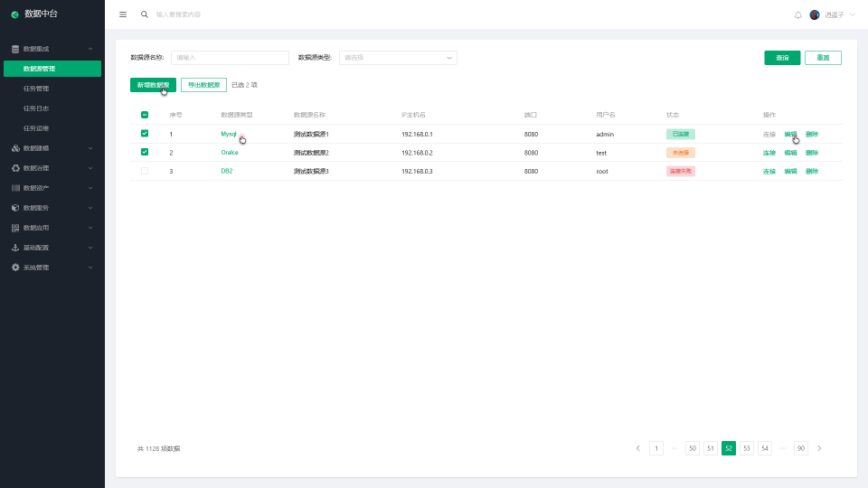Expand the 基础配置 sidebar menu
This screenshot has height=488, width=868.
52,248
